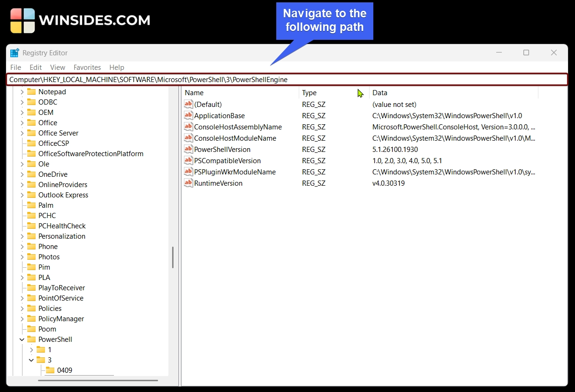The height and width of the screenshot is (392, 575).
Task: Click the Photos folder icon
Action: pos(31,256)
